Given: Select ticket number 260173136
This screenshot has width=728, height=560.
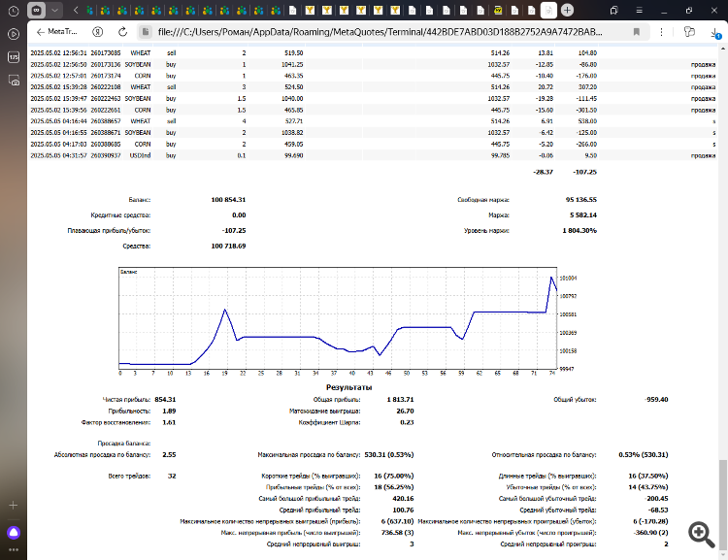Looking at the screenshot, I should coord(106,65).
